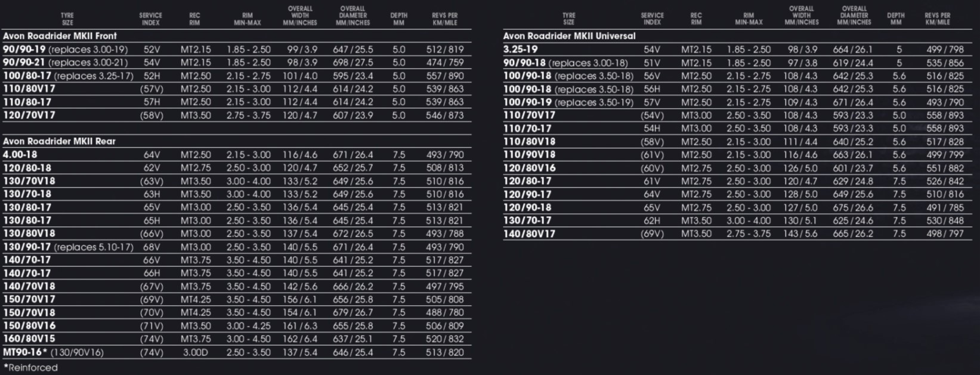Click the left Rec Rim column header

click(194, 19)
